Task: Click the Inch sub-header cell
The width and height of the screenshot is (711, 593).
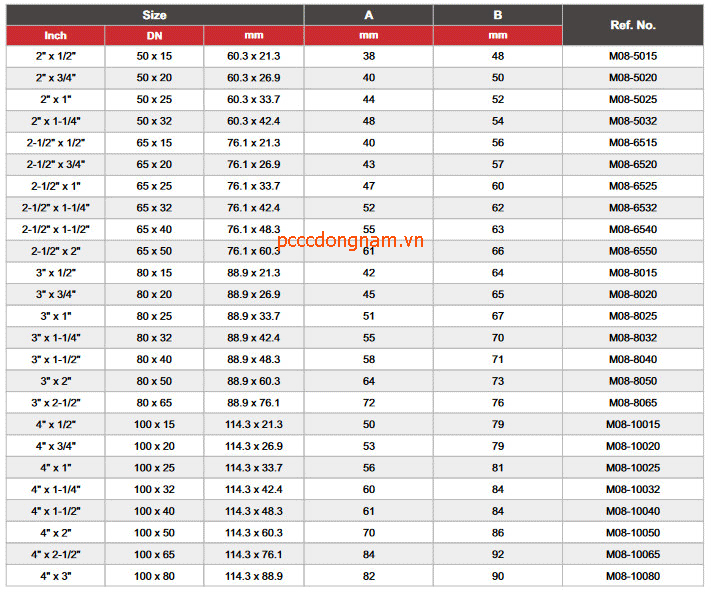Action: pyautogui.click(x=55, y=36)
